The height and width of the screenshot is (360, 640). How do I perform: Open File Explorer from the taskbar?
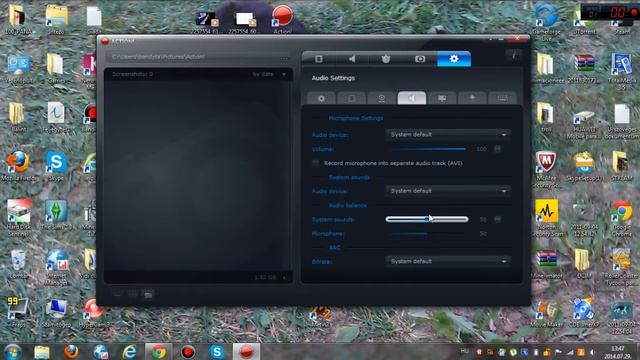(42, 352)
